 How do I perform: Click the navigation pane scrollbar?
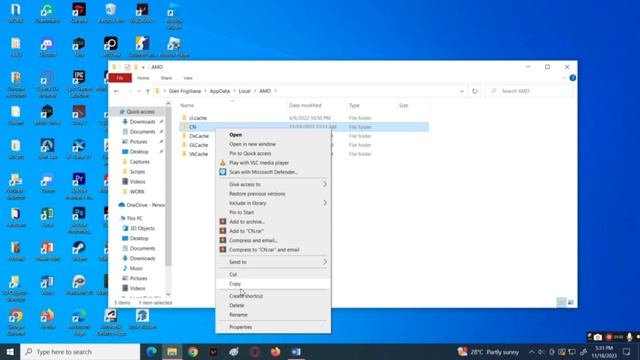point(168,186)
